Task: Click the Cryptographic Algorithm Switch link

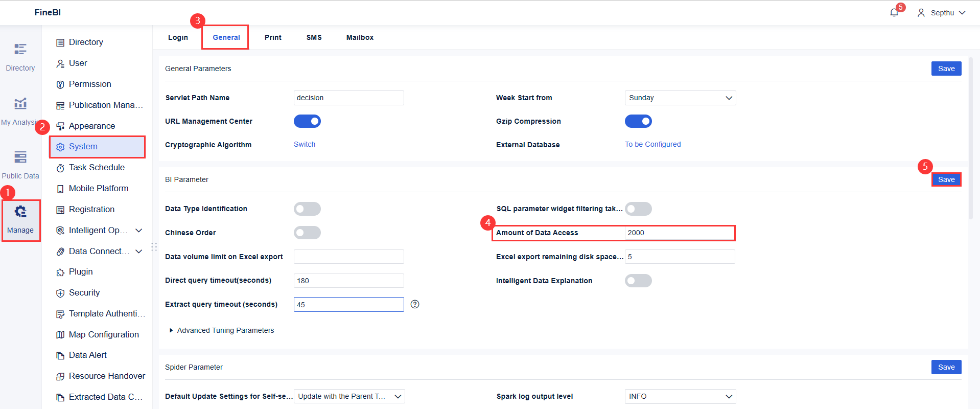Action: 305,144
